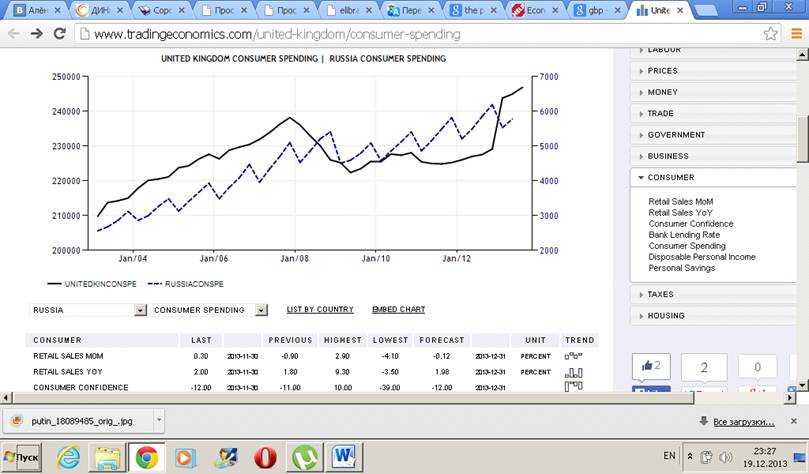Open the Chrome menu icon
The width and height of the screenshot is (809, 474).
(x=794, y=33)
